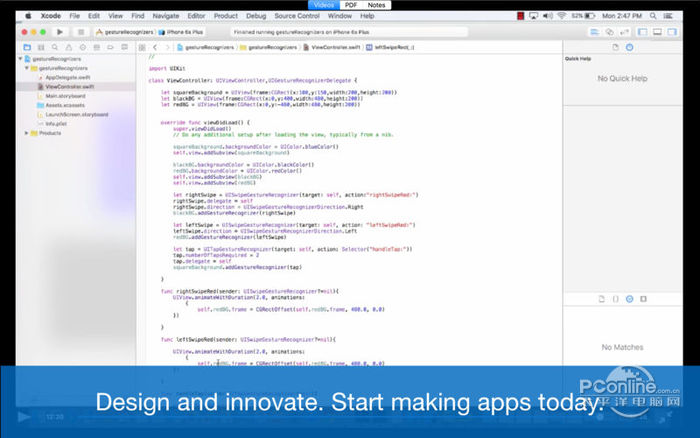700x438 pixels.
Task: Show the Media library
Action: click(x=643, y=299)
